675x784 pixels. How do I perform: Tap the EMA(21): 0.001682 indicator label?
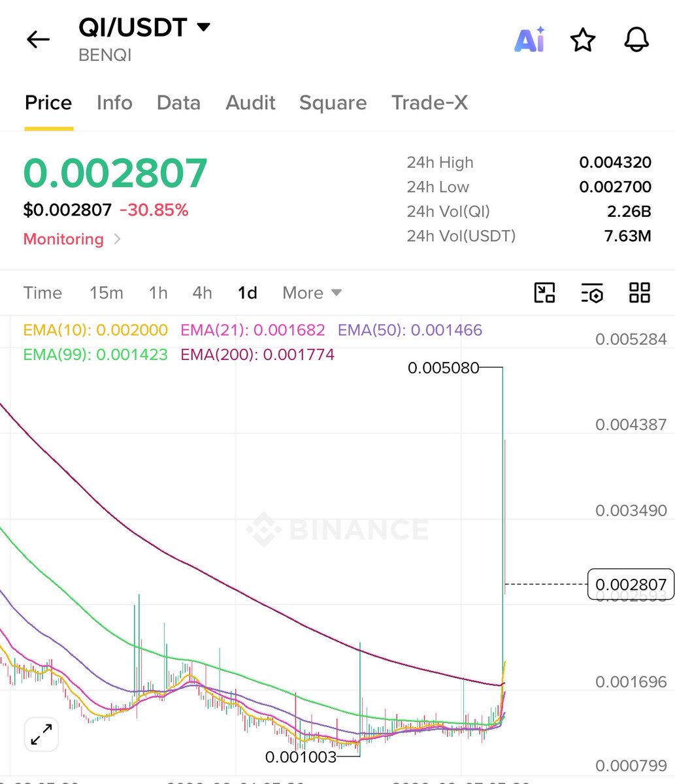pyautogui.click(x=253, y=330)
